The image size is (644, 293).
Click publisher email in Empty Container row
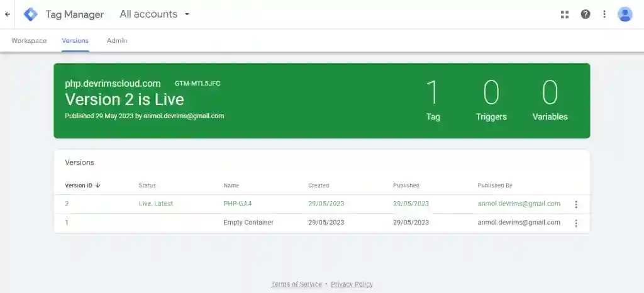click(519, 223)
